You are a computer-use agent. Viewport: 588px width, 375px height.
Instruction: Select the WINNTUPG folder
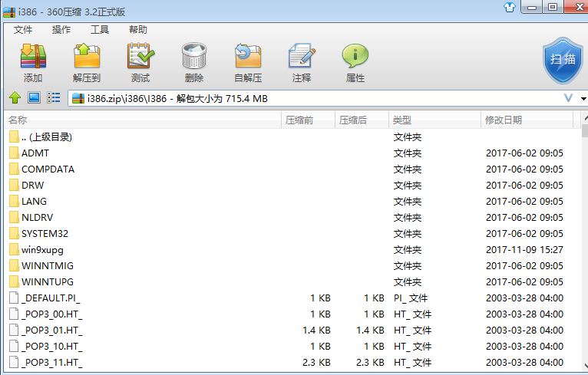point(292,281)
